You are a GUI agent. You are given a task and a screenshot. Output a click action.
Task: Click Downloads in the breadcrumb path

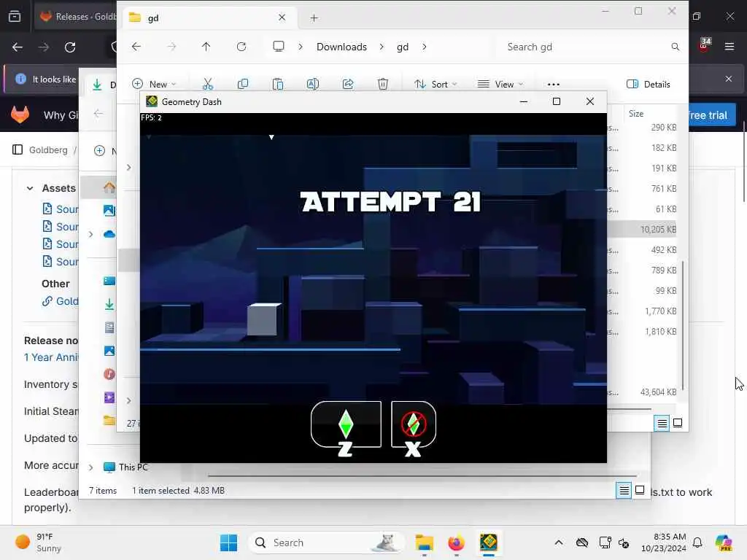[341, 47]
